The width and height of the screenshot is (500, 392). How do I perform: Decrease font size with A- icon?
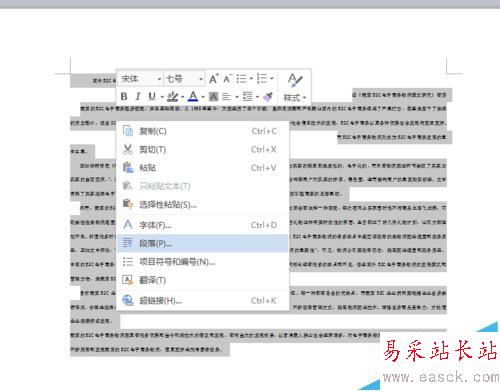(227, 79)
